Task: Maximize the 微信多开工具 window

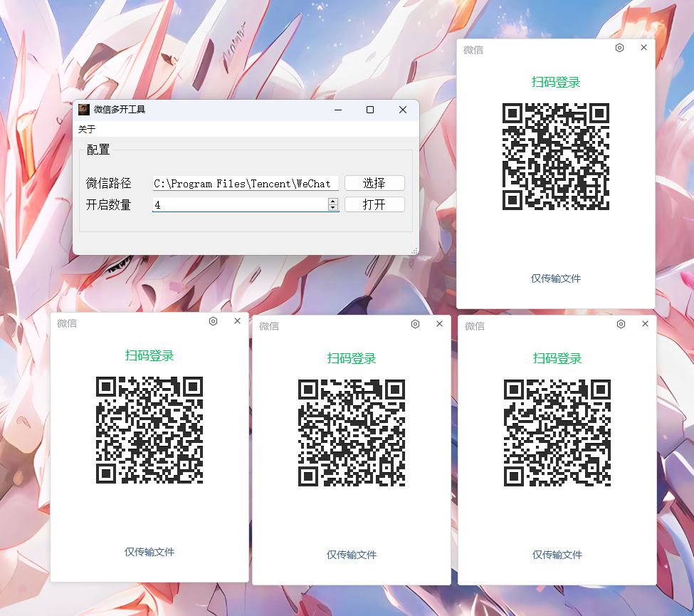Action: click(x=370, y=110)
